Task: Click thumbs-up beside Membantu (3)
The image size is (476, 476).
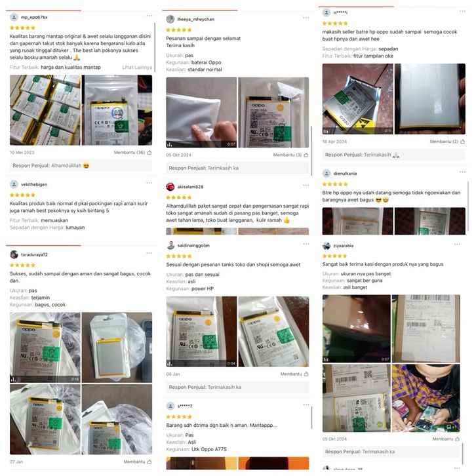Action: coord(306,155)
